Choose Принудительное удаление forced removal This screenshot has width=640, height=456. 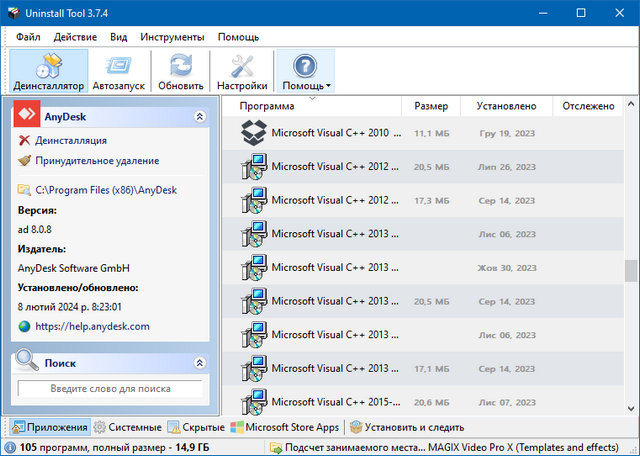pyautogui.click(x=96, y=160)
